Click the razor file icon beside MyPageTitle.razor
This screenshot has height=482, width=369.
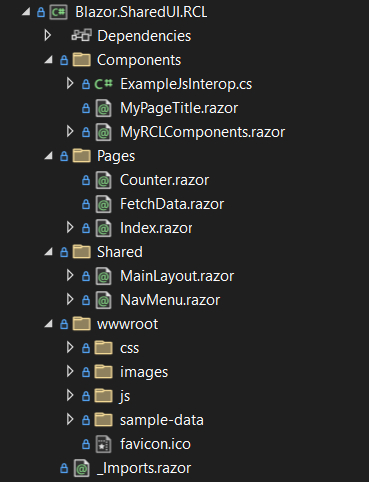[x=103, y=108]
